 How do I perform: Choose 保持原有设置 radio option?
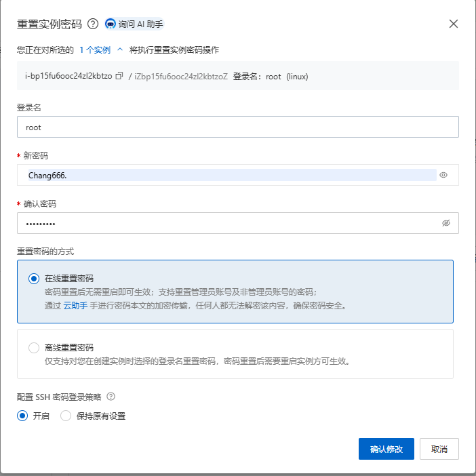[x=66, y=416]
